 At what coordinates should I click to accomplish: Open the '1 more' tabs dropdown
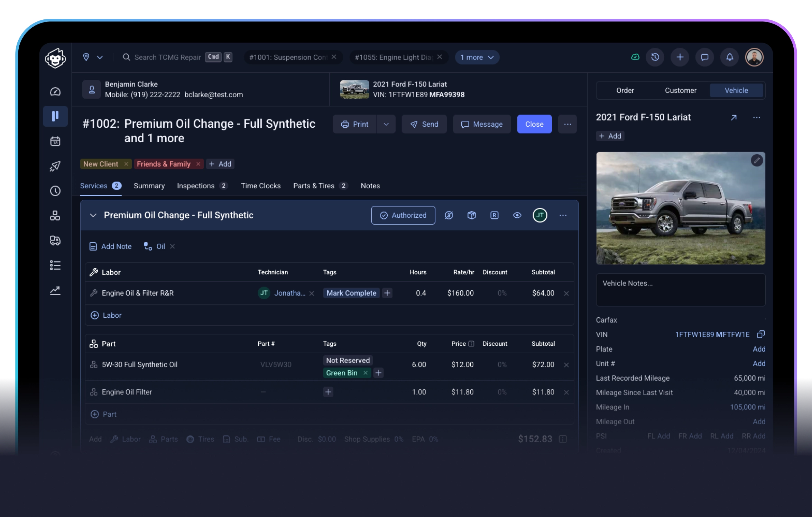click(x=477, y=57)
